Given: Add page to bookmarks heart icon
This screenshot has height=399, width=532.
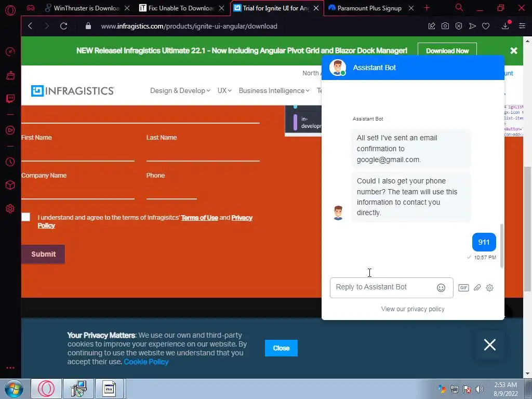Looking at the screenshot, I should click(486, 26).
